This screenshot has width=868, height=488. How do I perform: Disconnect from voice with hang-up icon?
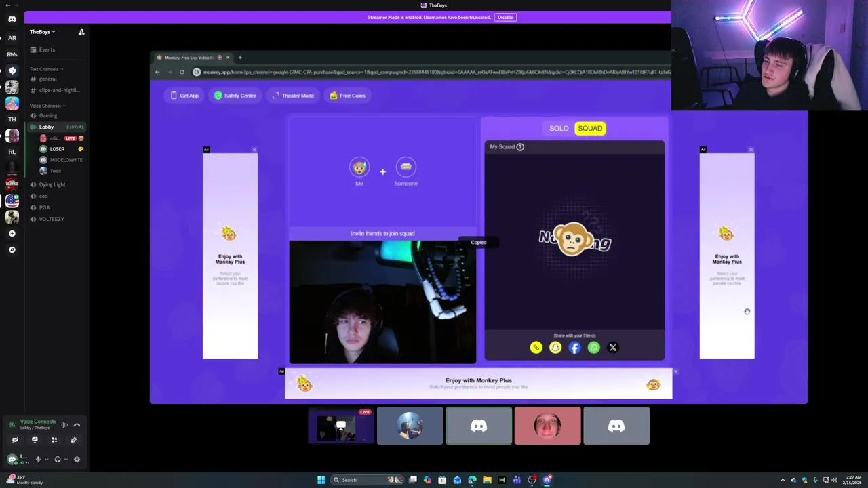pyautogui.click(x=77, y=425)
